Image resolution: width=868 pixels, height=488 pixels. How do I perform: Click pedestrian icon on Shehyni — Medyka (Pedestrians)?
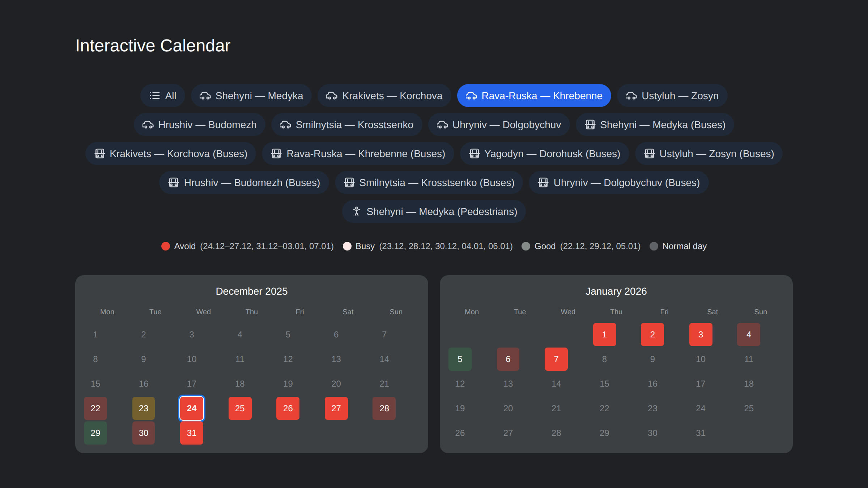(357, 211)
